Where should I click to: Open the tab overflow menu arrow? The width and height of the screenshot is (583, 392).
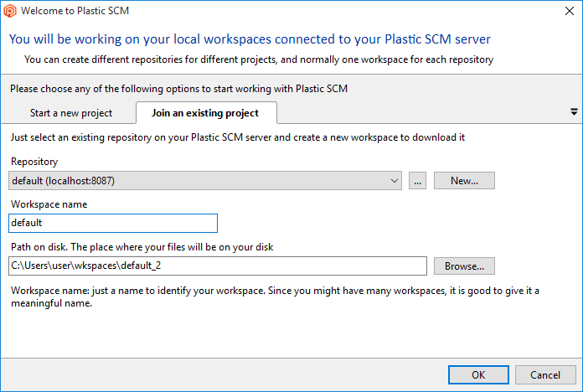[x=574, y=111]
